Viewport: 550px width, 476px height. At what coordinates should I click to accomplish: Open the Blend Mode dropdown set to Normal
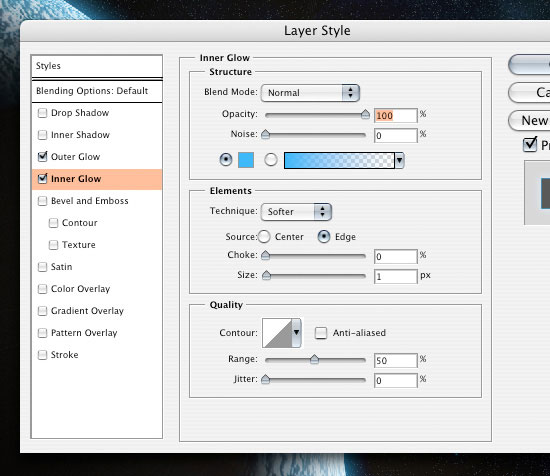click(x=310, y=93)
